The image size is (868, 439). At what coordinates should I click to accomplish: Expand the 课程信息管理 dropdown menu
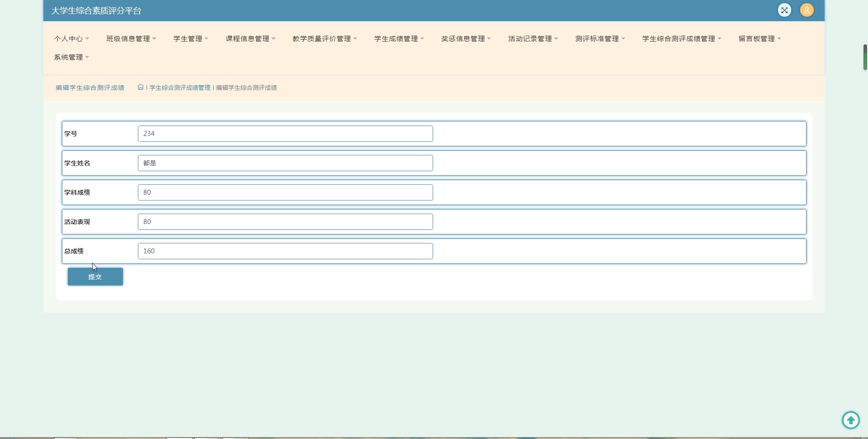[x=250, y=39]
